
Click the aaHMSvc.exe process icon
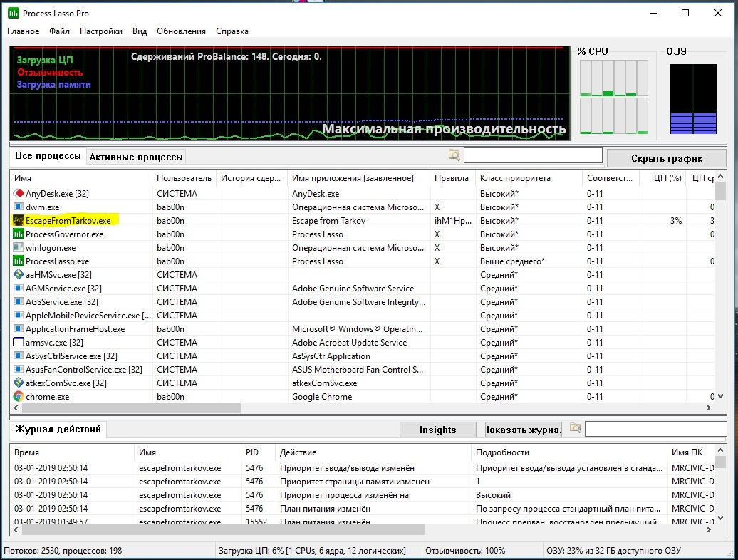coord(19,275)
